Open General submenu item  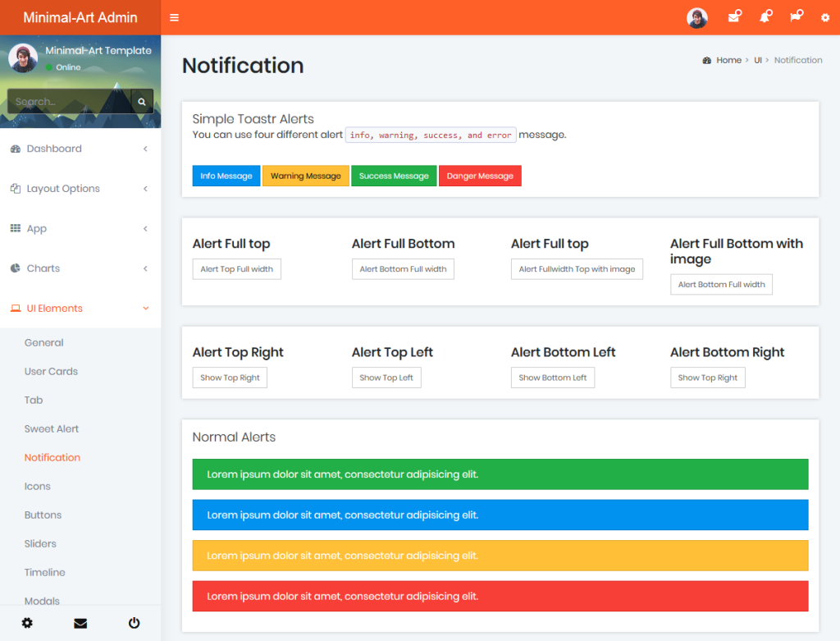coord(44,342)
